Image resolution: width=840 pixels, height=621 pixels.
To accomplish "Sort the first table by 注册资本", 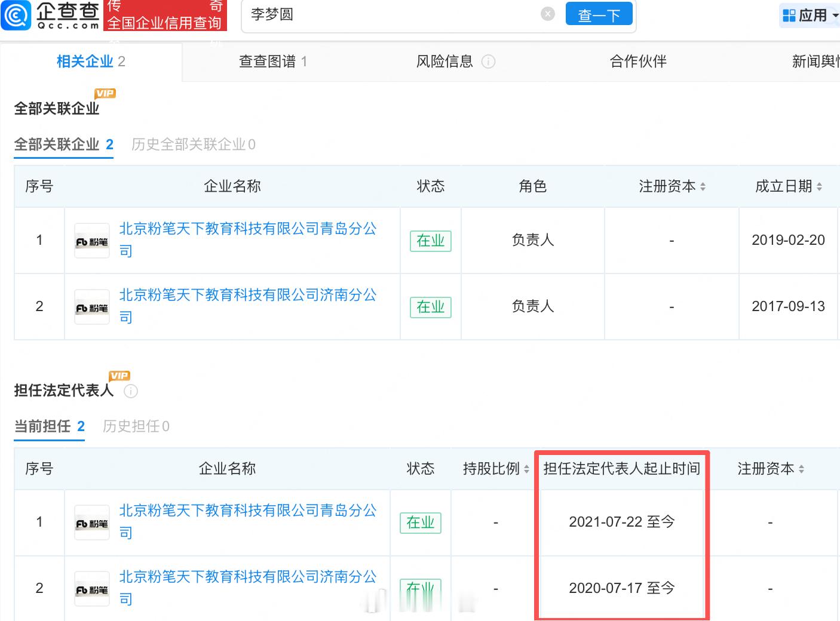I will [x=703, y=187].
